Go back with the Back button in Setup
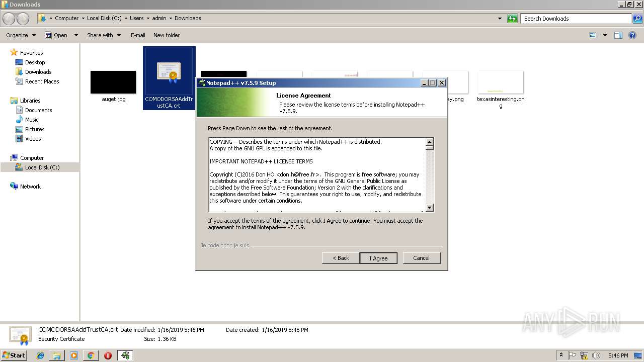 [341, 258]
